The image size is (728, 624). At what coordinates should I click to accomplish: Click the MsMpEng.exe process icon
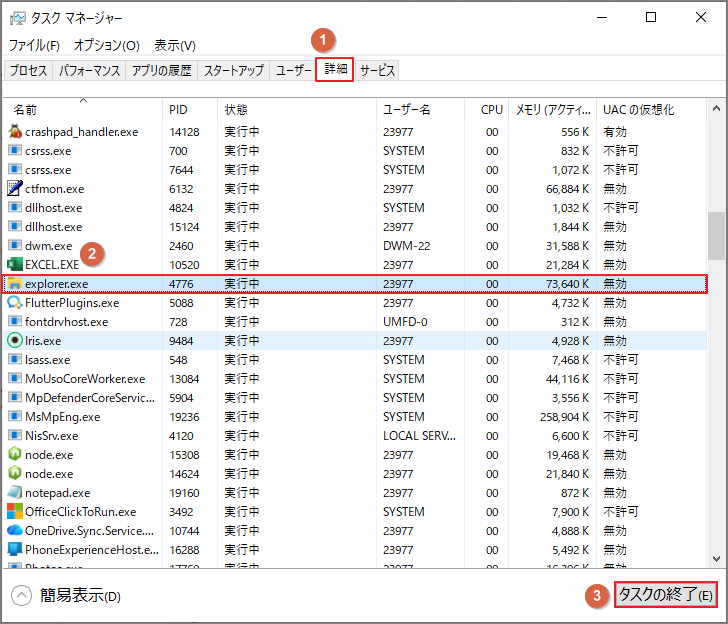coord(15,416)
